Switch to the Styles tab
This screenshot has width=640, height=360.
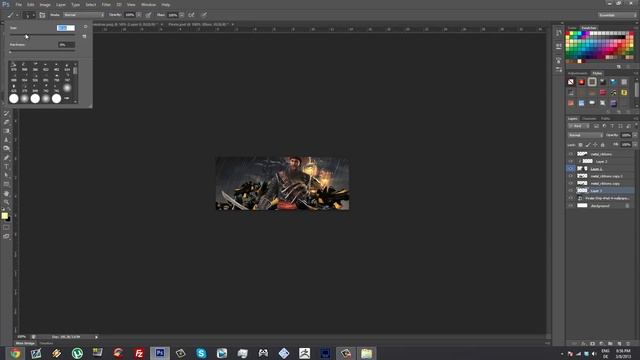(x=597, y=73)
